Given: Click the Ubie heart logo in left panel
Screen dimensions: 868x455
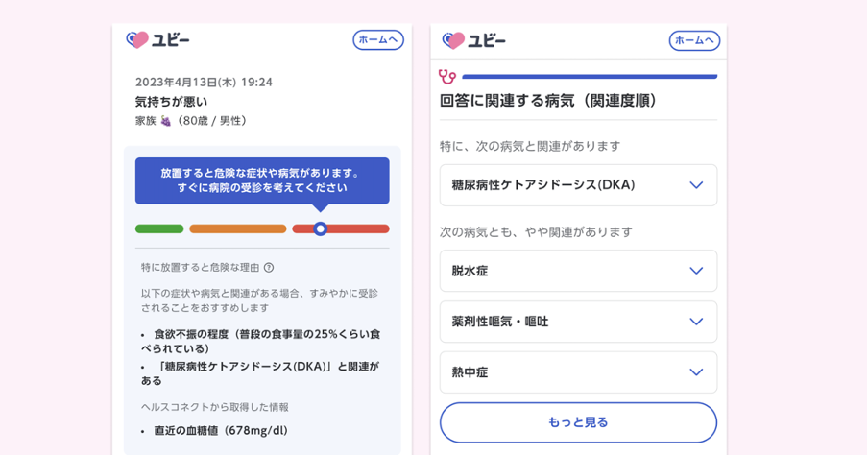Looking at the screenshot, I should pos(138,40).
